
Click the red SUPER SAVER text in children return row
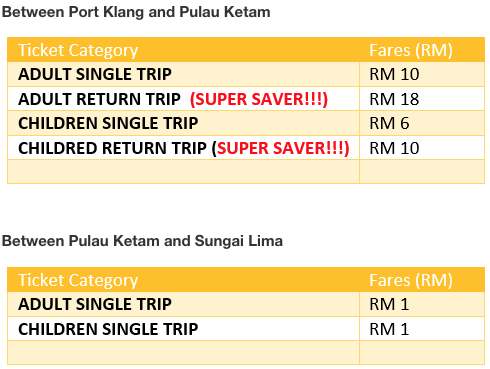pos(281,148)
